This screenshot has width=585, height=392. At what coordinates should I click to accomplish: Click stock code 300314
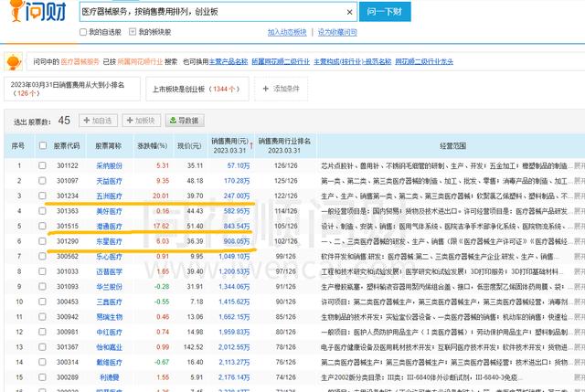pos(68,362)
